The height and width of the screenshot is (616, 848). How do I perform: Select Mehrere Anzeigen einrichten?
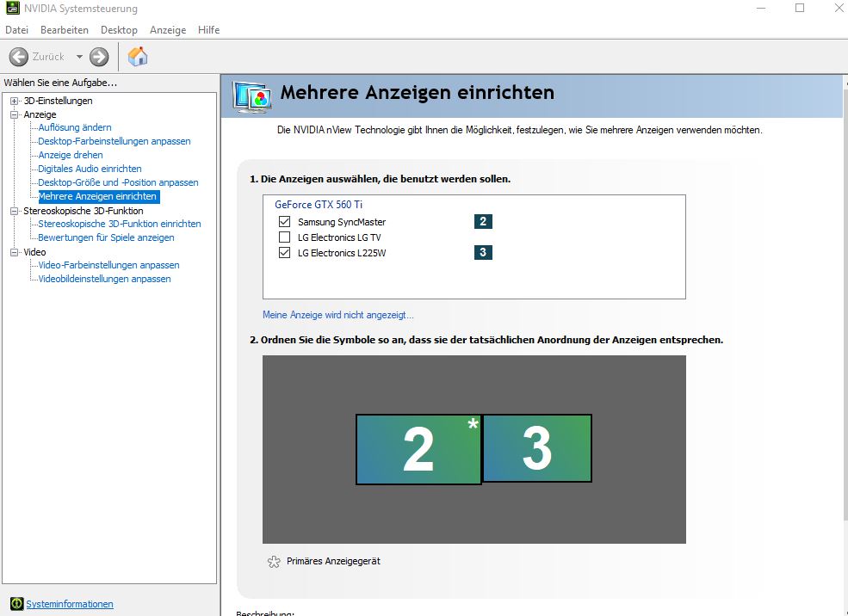point(98,196)
